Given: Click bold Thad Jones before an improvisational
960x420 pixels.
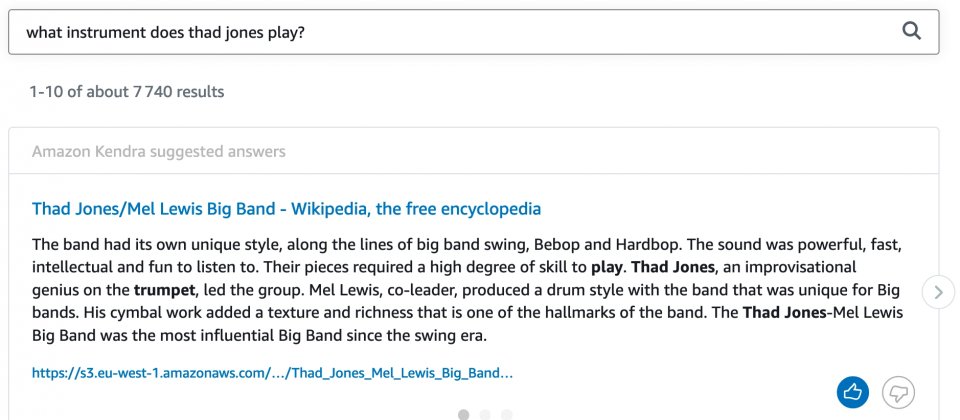Looking at the screenshot, I should (673, 268).
